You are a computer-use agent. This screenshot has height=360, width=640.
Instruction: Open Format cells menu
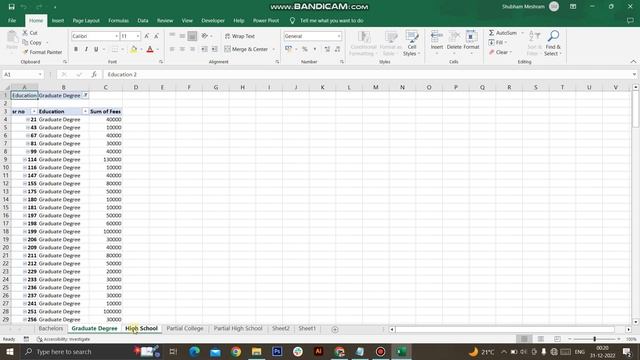pyautogui.click(x=471, y=41)
